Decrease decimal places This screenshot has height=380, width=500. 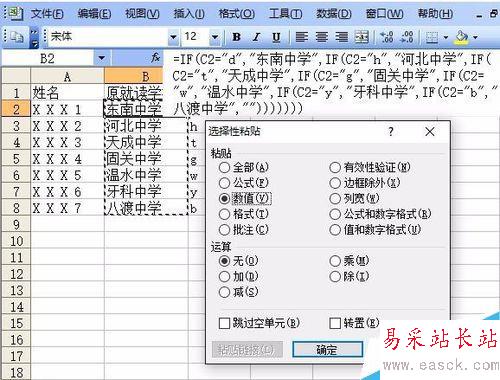coord(407,37)
